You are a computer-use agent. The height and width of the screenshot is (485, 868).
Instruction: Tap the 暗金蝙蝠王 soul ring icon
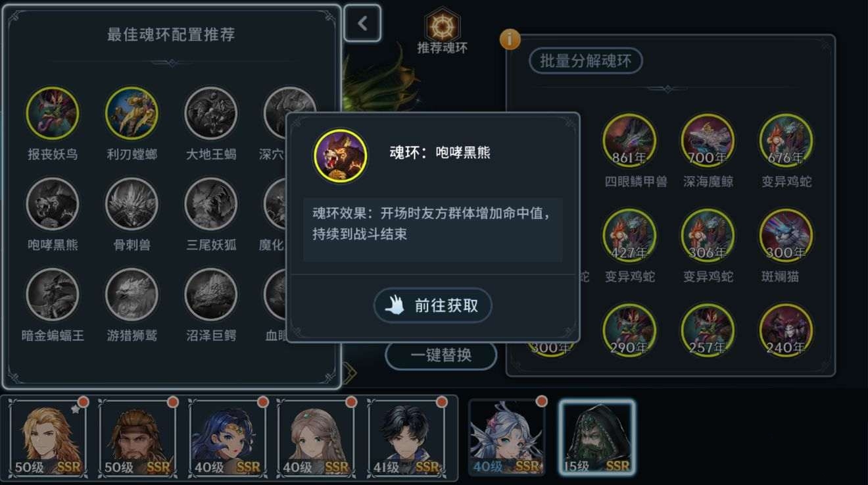[53, 294]
